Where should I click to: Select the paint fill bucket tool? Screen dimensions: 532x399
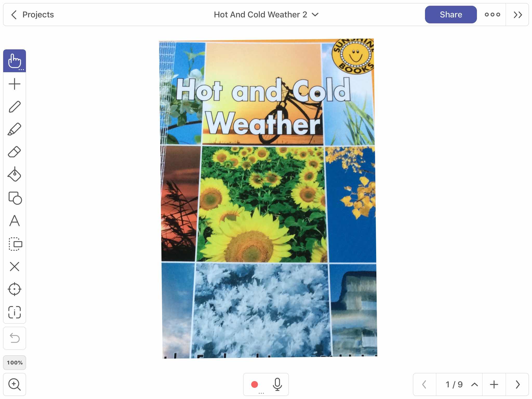(x=15, y=174)
